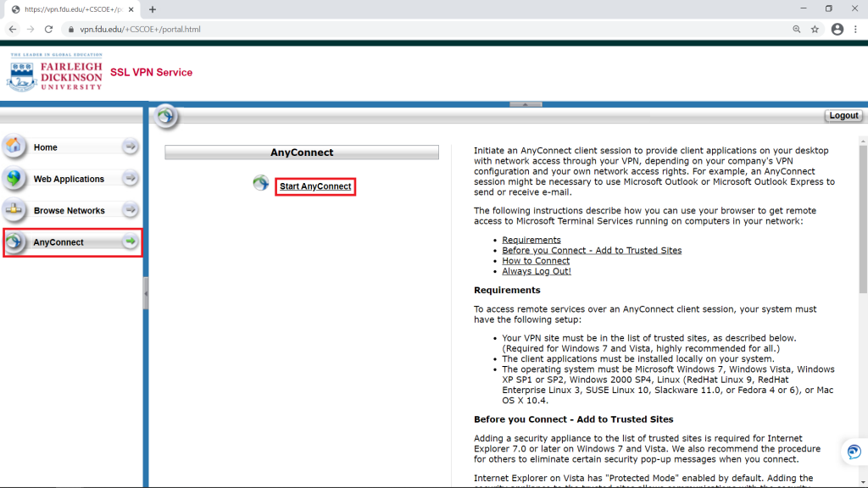The width and height of the screenshot is (868, 488).
Task: Click the browser back arrow
Action: pos(13,30)
